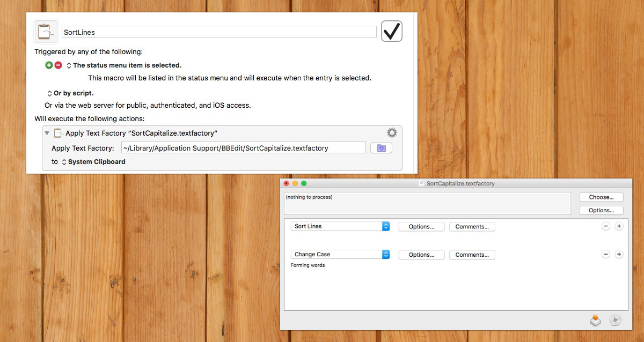Open the action gear menu

[392, 133]
